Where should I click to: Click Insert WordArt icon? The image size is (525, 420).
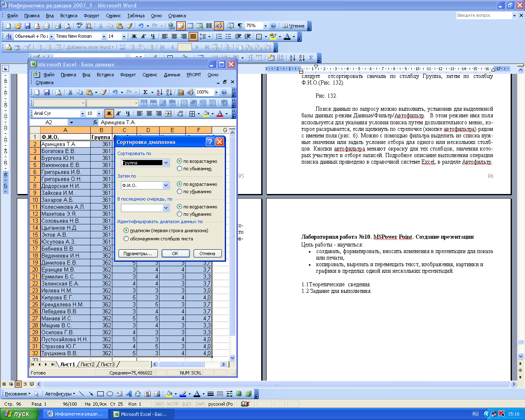point(129,394)
